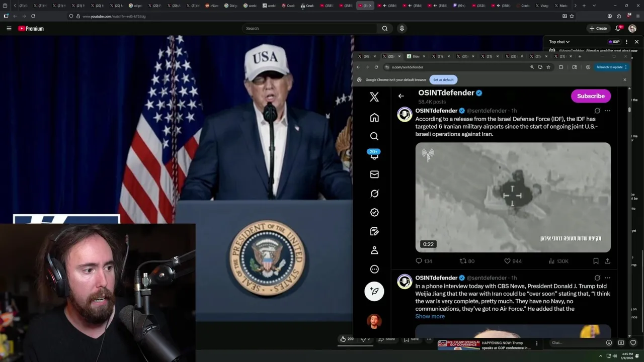Show hidden Windows system tray icons

(600, 356)
